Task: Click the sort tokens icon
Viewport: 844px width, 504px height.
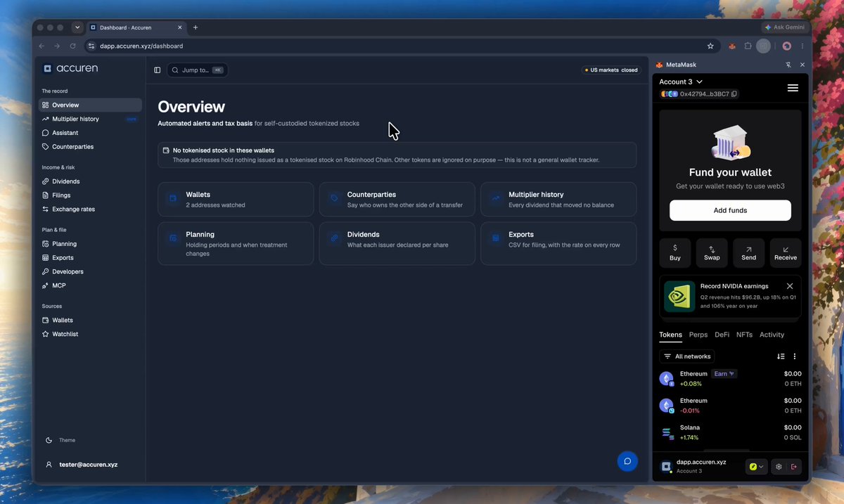Action: (781, 356)
